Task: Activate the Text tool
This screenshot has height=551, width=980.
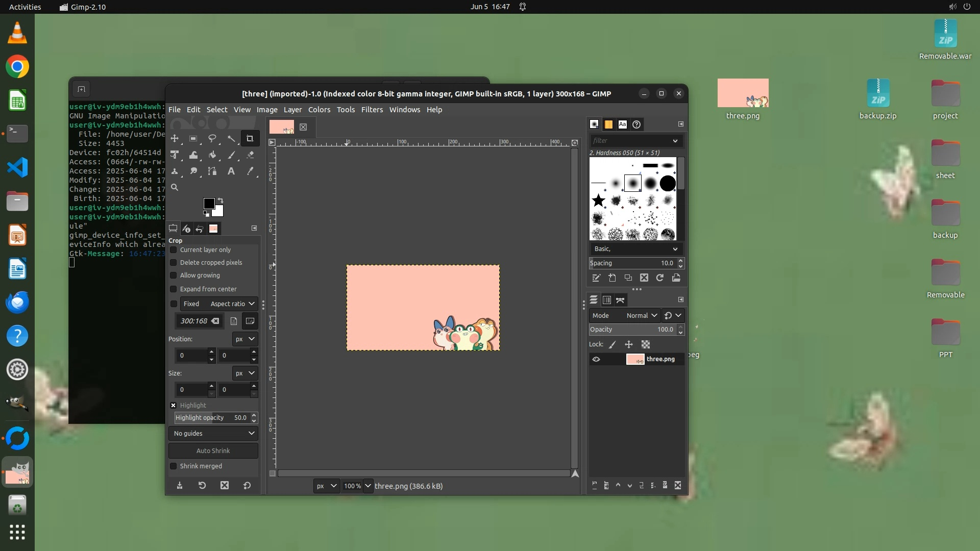Action: (x=231, y=171)
